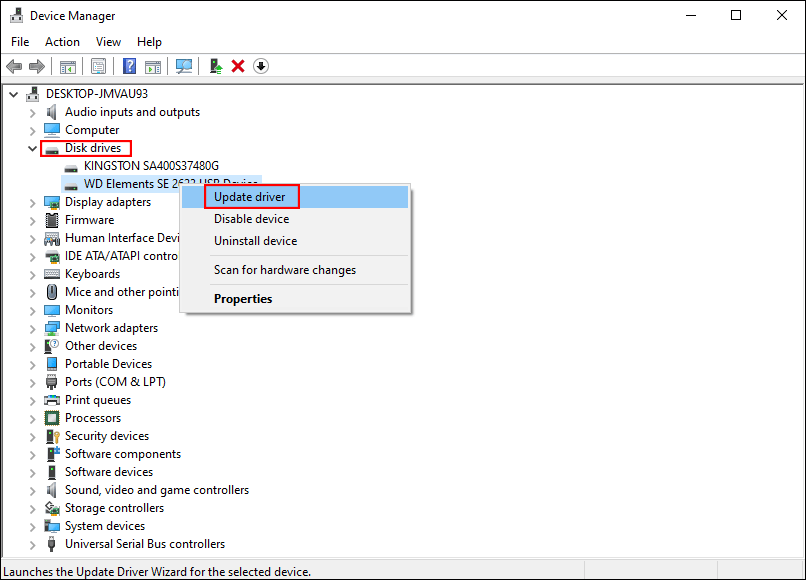Click the Update device driver toolbar icon
Screen dimensions: 806x580
[x=215, y=66]
